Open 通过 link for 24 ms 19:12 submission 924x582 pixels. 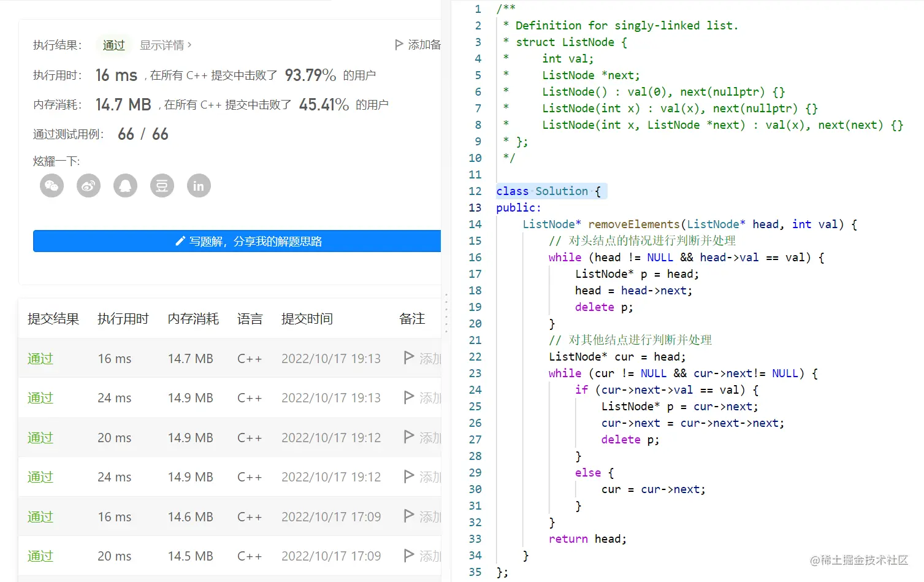click(40, 477)
